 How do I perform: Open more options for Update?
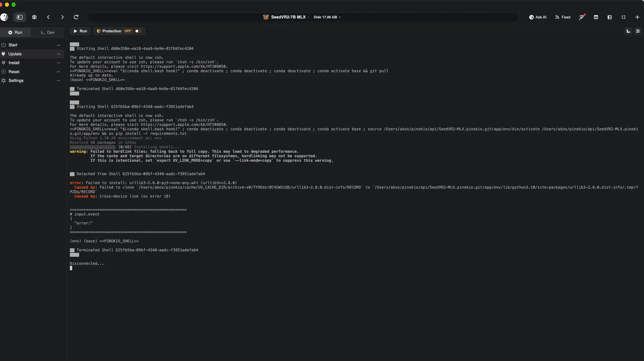58,54
